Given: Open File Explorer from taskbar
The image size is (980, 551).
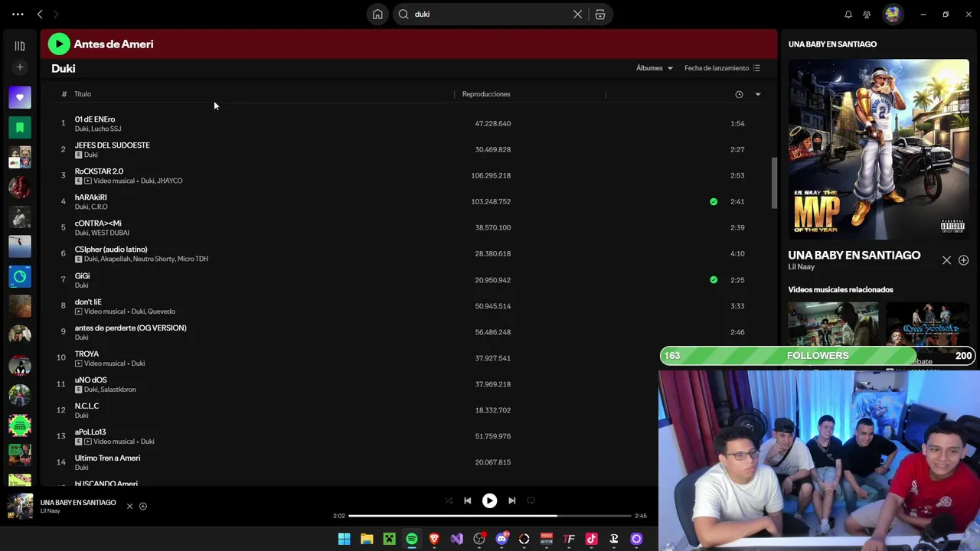Looking at the screenshot, I should pos(367,539).
